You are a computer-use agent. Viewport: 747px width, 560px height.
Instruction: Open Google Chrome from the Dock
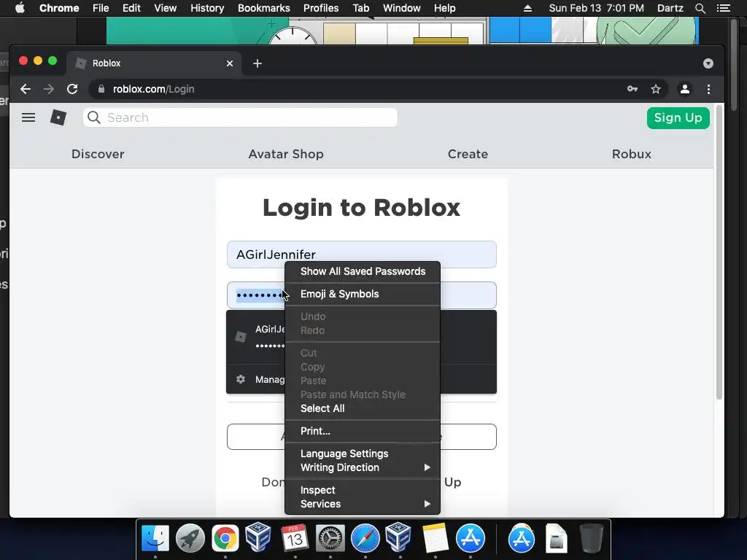coord(225,538)
